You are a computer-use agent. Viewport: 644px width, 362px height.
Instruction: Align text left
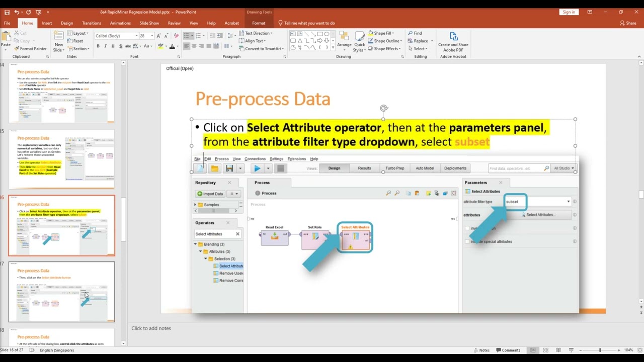[187, 46]
